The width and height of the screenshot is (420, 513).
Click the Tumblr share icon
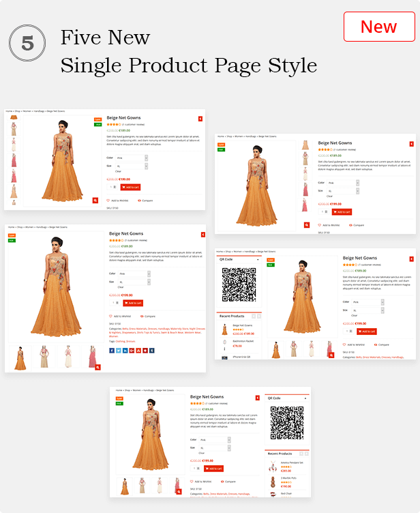pos(151,351)
